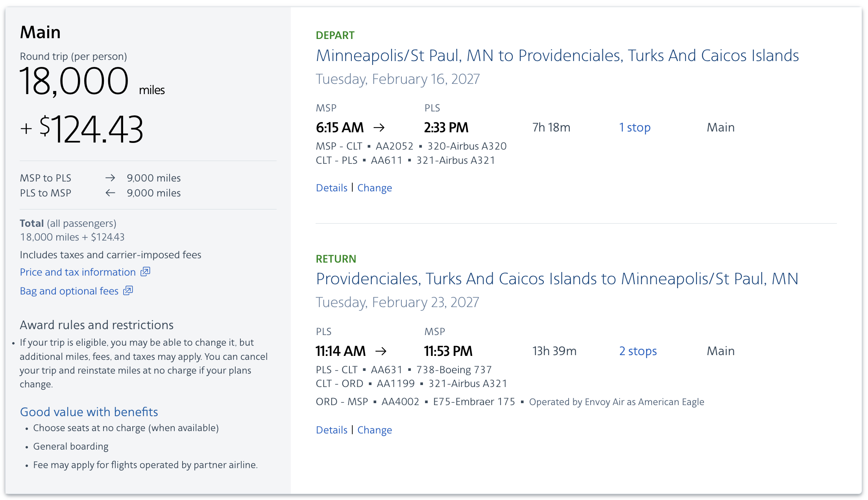Click the arrow icon between 6:15 AM and 2:33 PM

[380, 127]
